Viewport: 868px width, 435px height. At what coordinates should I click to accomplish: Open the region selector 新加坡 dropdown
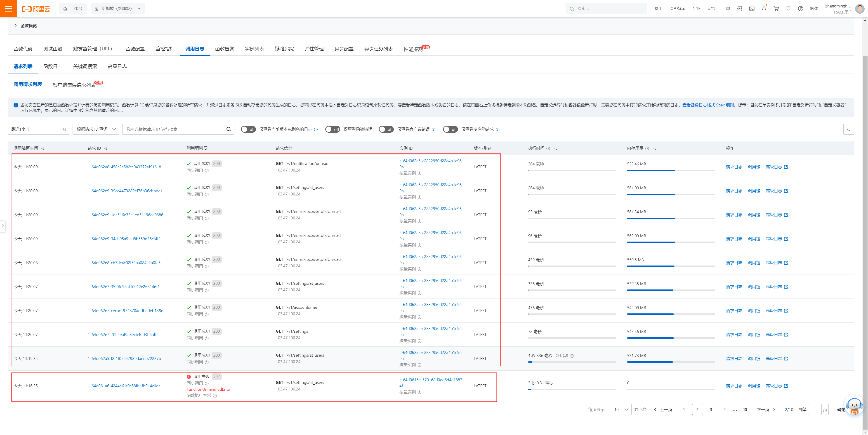tap(118, 9)
